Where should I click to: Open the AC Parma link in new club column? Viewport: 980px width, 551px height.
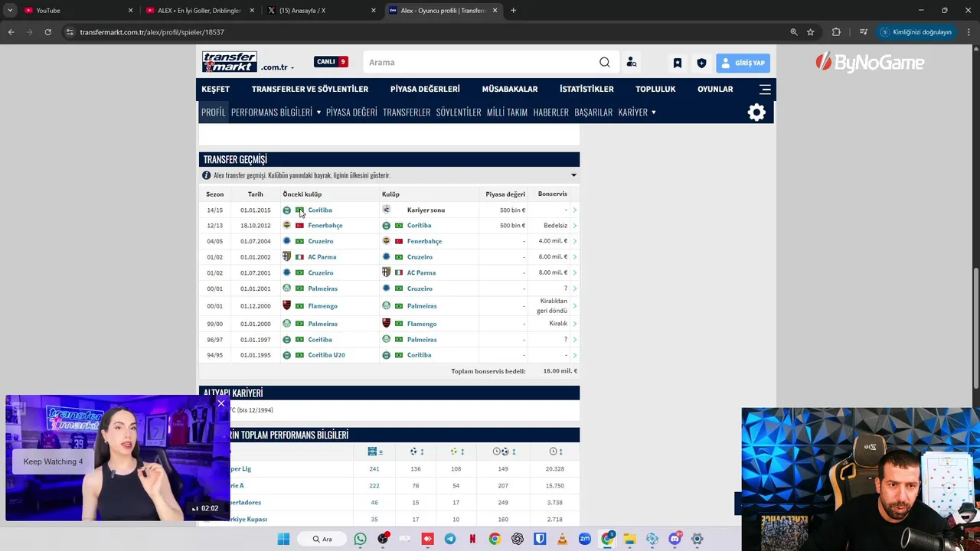(421, 272)
